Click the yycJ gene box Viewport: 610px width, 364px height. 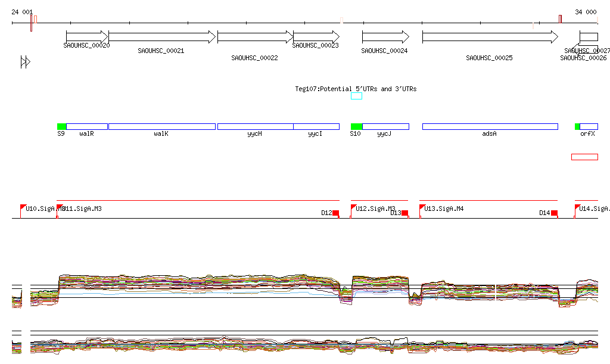tap(385, 126)
